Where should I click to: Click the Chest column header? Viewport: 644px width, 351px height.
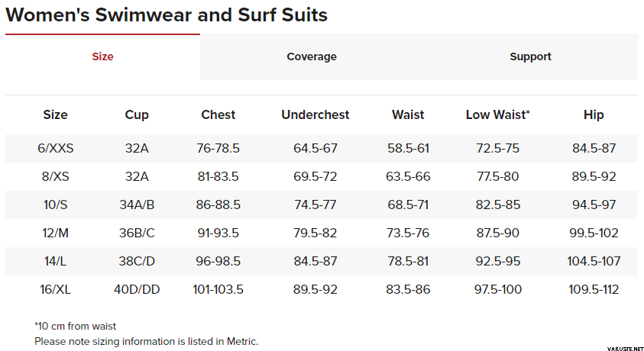click(218, 114)
